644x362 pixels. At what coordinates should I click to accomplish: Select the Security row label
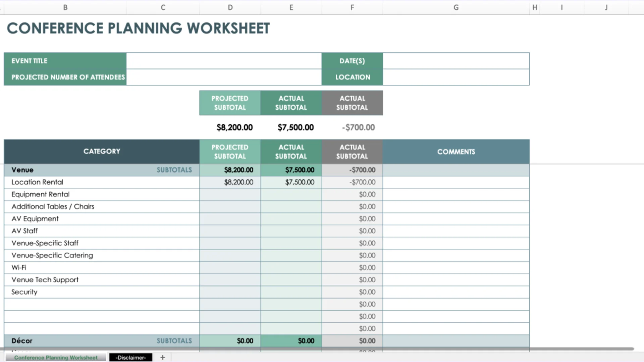tap(24, 292)
